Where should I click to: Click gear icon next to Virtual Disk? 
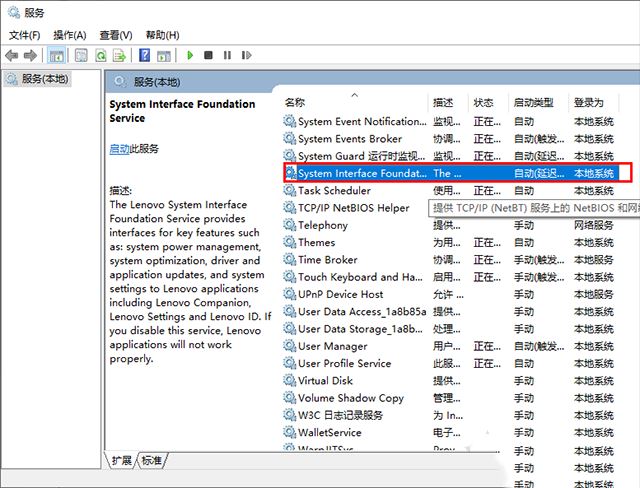tap(289, 380)
